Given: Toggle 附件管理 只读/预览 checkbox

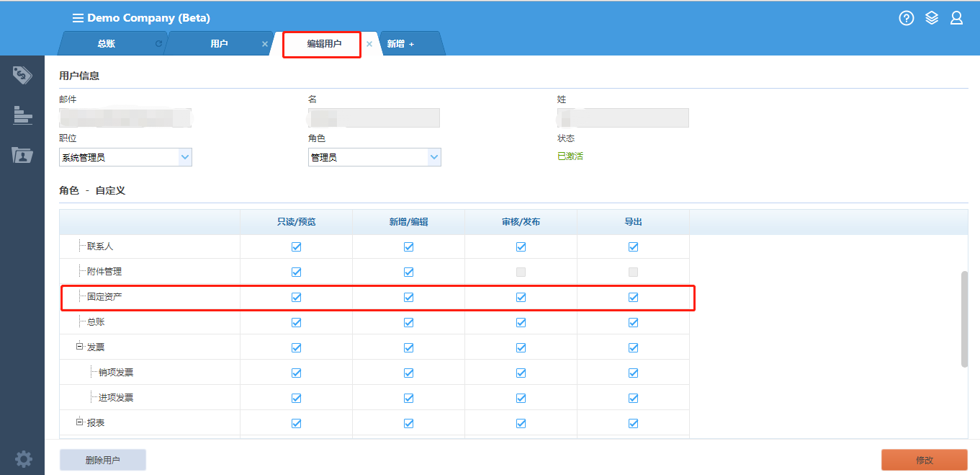Looking at the screenshot, I should click(296, 272).
